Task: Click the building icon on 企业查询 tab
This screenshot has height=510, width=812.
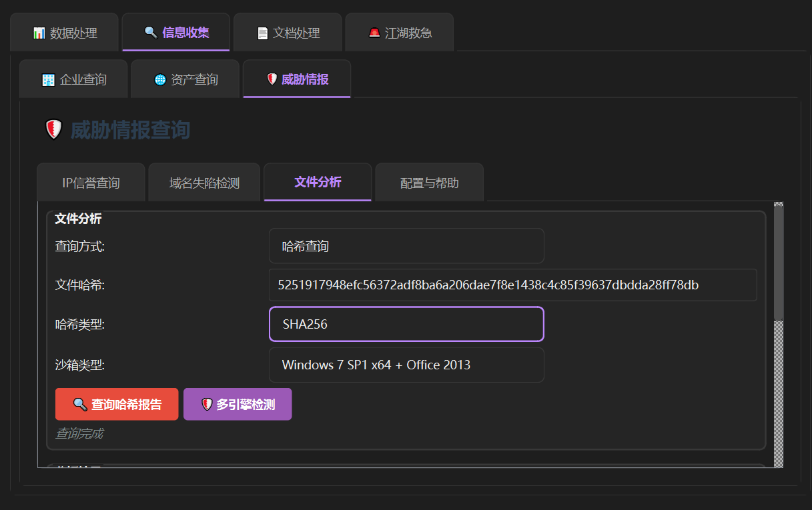Action: pyautogui.click(x=48, y=80)
